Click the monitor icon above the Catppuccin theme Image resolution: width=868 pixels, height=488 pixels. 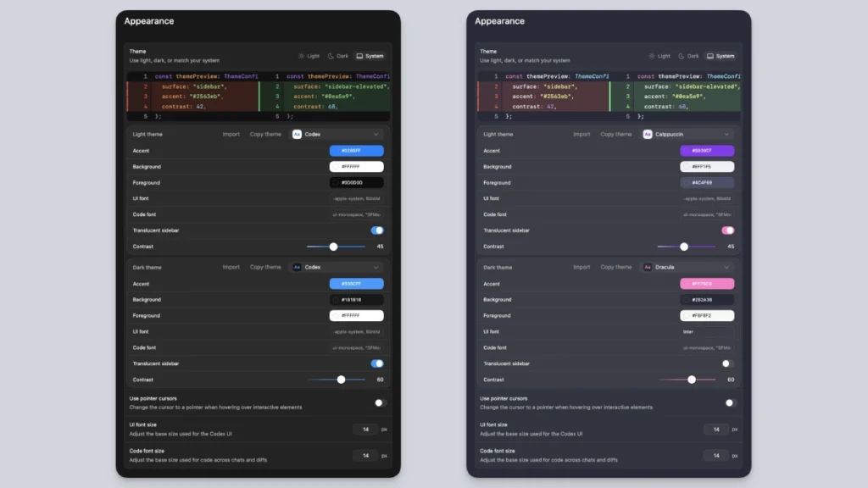tap(710, 56)
